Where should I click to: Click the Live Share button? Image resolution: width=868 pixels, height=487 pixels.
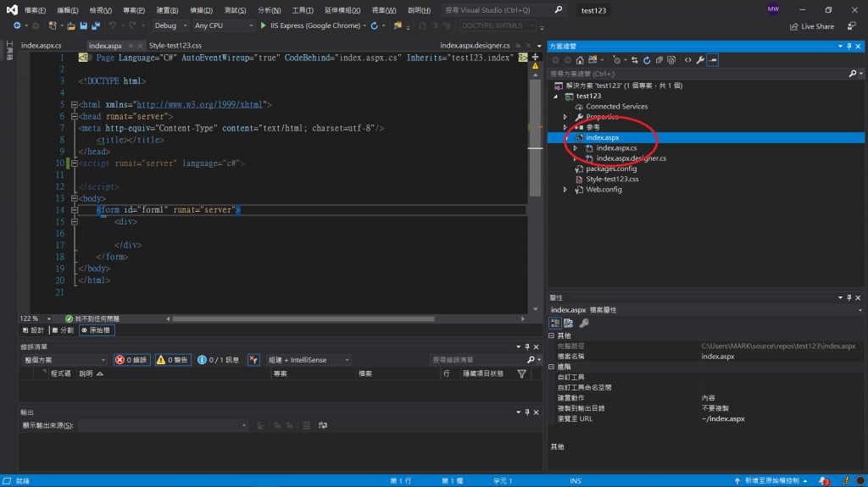pos(812,26)
